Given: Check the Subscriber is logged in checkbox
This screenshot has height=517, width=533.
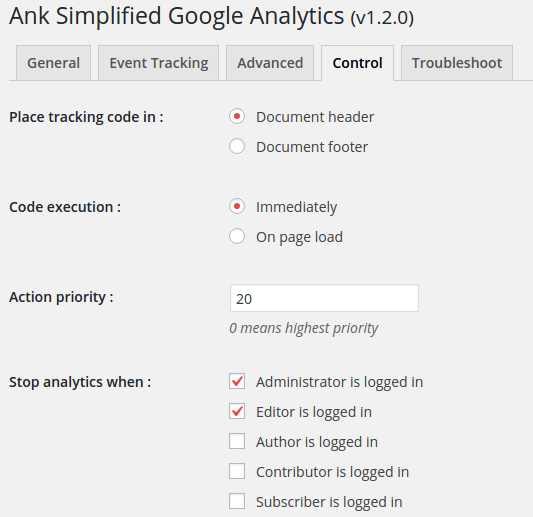Looking at the screenshot, I should tap(237, 501).
